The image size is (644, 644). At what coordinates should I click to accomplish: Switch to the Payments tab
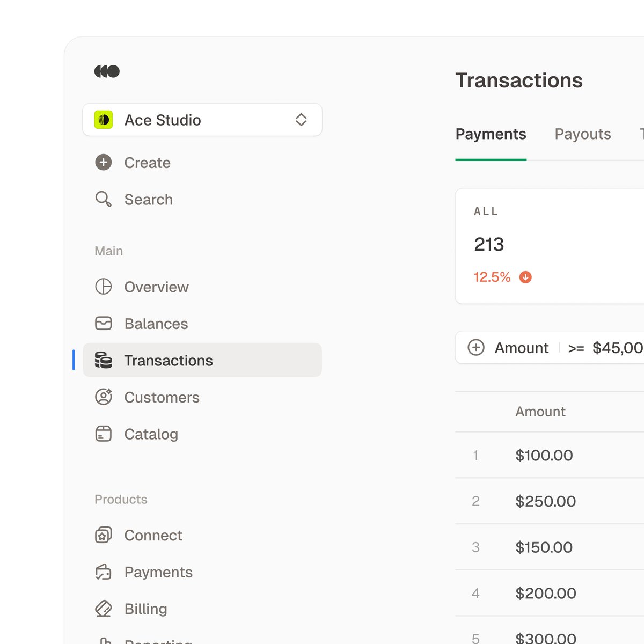click(491, 134)
